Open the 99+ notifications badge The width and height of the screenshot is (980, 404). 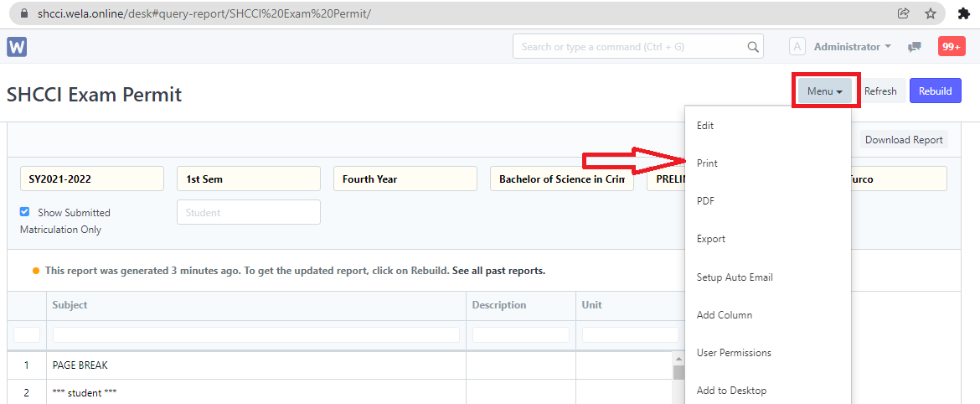(x=952, y=47)
